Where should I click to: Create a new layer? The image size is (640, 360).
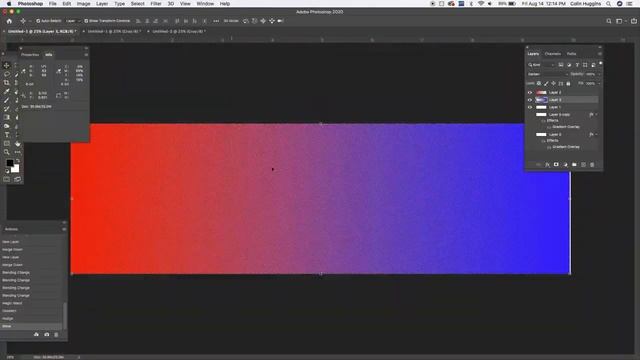click(x=583, y=164)
